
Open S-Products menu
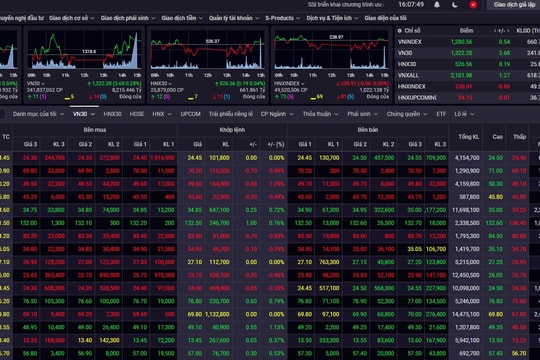pos(282,18)
